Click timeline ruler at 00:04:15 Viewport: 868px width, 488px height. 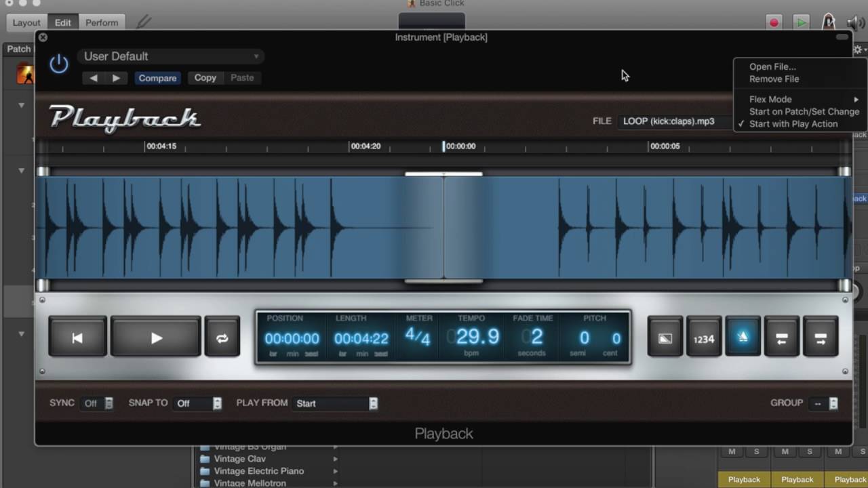coord(161,146)
